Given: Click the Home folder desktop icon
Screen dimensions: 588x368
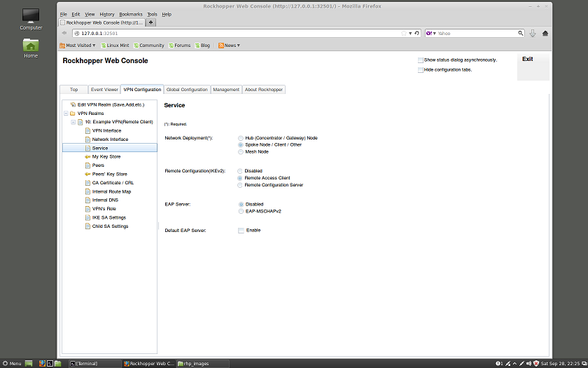Looking at the screenshot, I should [31, 46].
